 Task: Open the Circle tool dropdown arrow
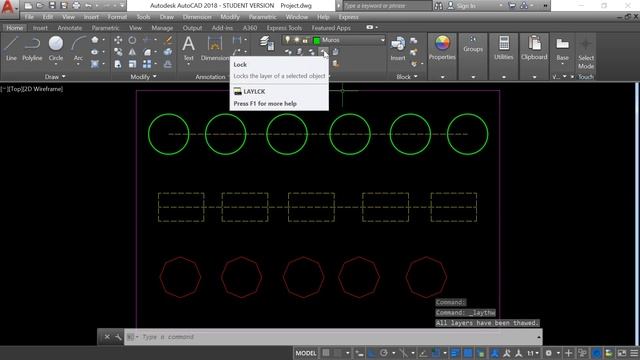(56, 64)
